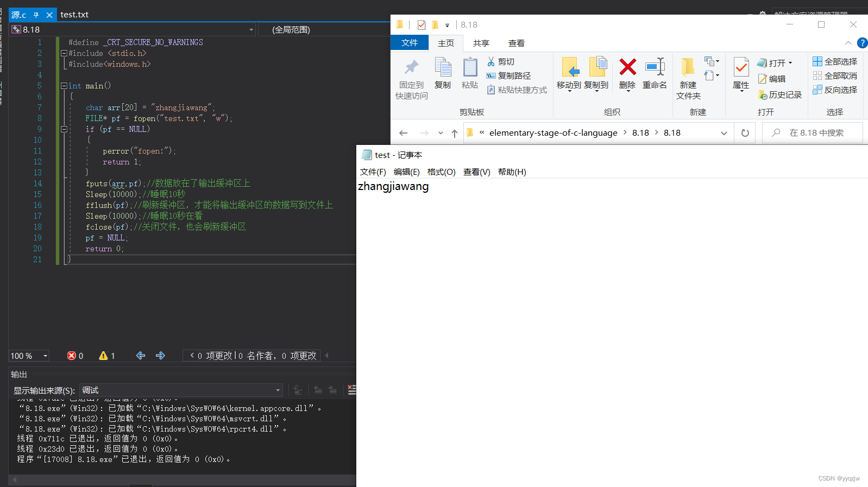The height and width of the screenshot is (487, 868).
Task: Click Output panel horizontal scroll left arrow
Action: pyautogui.click(x=15, y=480)
